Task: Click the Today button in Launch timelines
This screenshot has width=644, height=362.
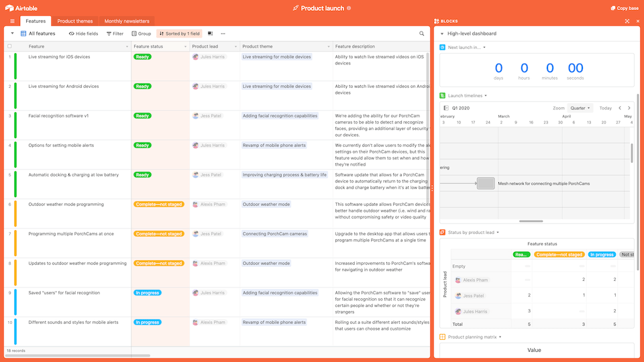Action: click(605, 108)
